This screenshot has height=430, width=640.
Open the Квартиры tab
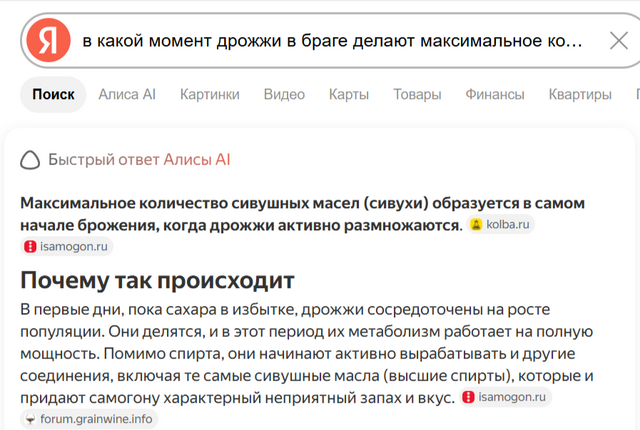580,95
